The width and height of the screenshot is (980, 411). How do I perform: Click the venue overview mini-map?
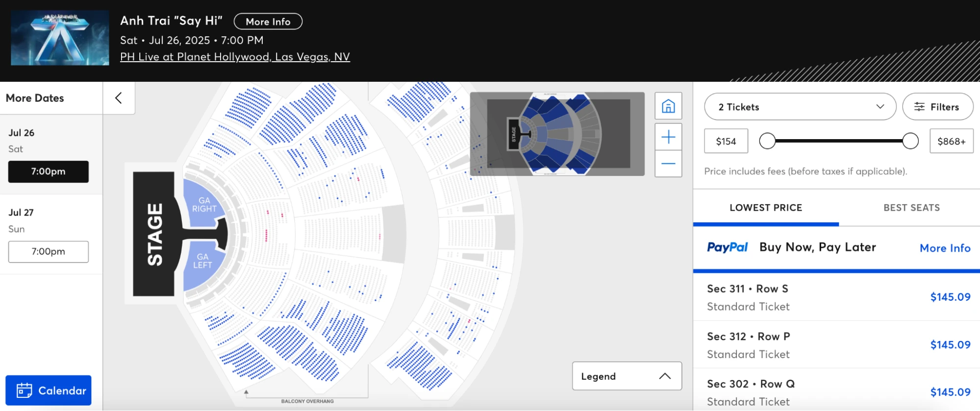[557, 134]
